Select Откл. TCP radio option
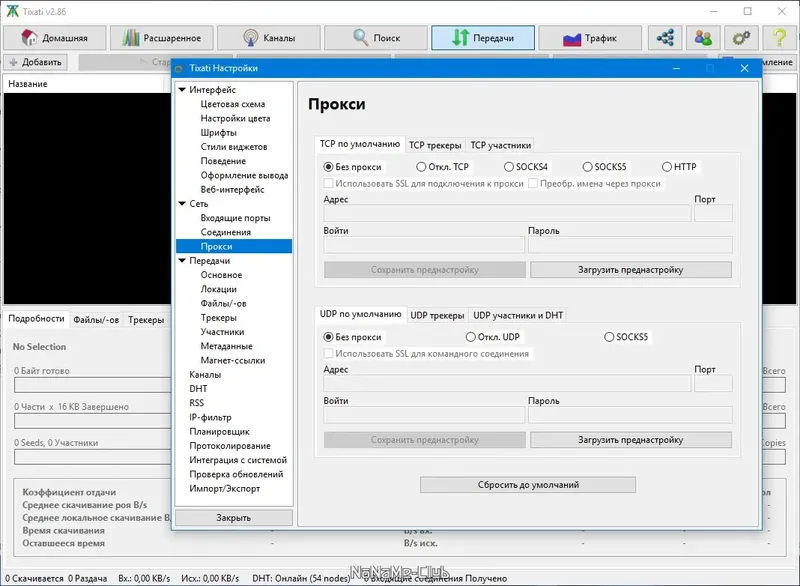The width and height of the screenshot is (800, 586). pyautogui.click(x=421, y=167)
